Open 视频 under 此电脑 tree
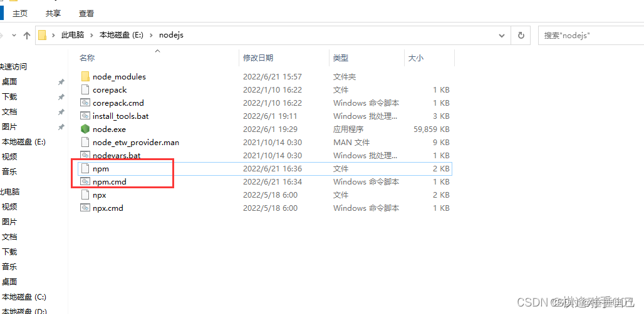Image resolution: width=644 pixels, height=314 pixels. 9,206
